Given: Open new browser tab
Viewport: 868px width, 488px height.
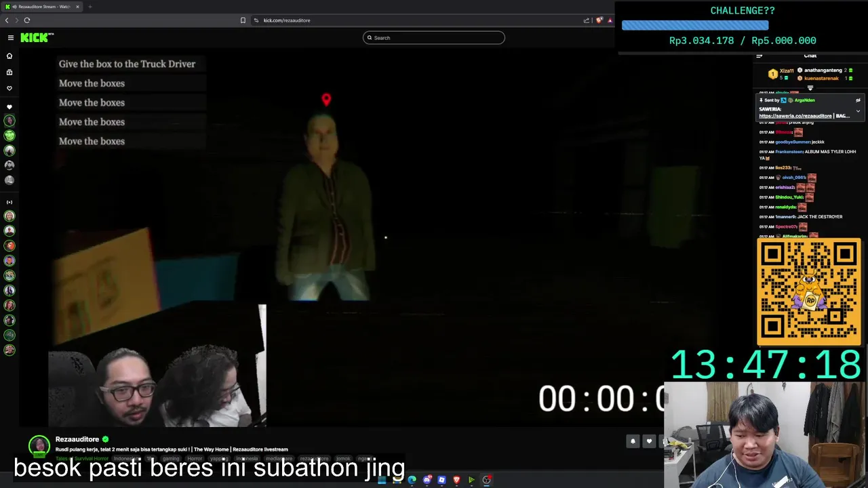Looking at the screenshot, I should pyautogui.click(x=90, y=7).
